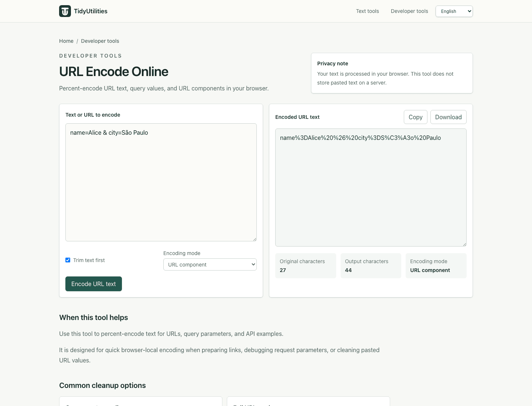This screenshot has width=532, height=406.
Task: Grab the input textarea resize handle
Action: [x=255, y=239]
